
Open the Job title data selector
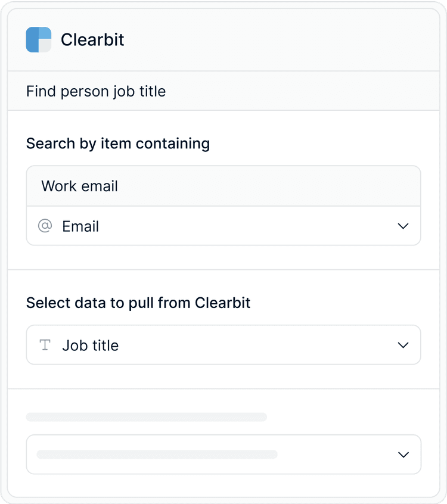(x=223, y=345)
